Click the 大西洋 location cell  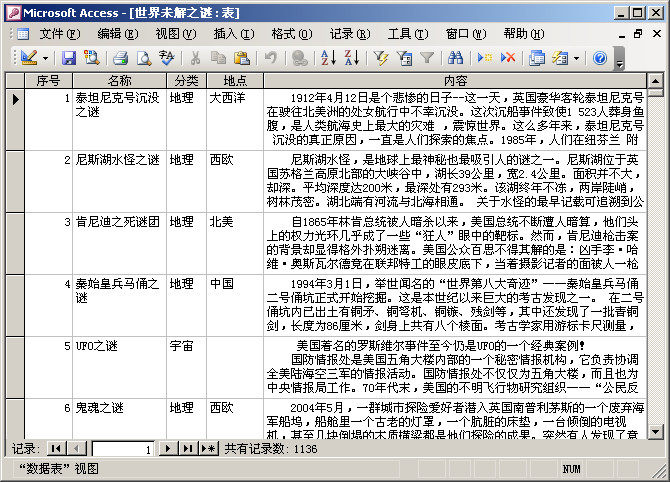click(x=235, y=119)
